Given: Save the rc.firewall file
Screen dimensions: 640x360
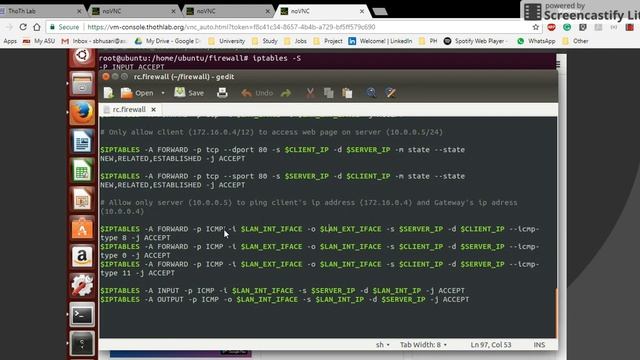Looking at the screenshot, I should pos(189,93).
